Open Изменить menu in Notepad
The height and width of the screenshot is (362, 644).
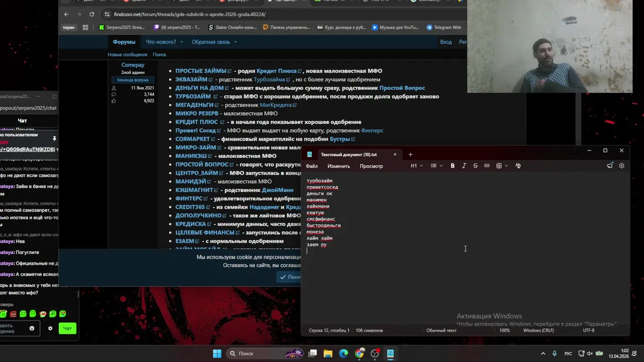click(339, 166)
